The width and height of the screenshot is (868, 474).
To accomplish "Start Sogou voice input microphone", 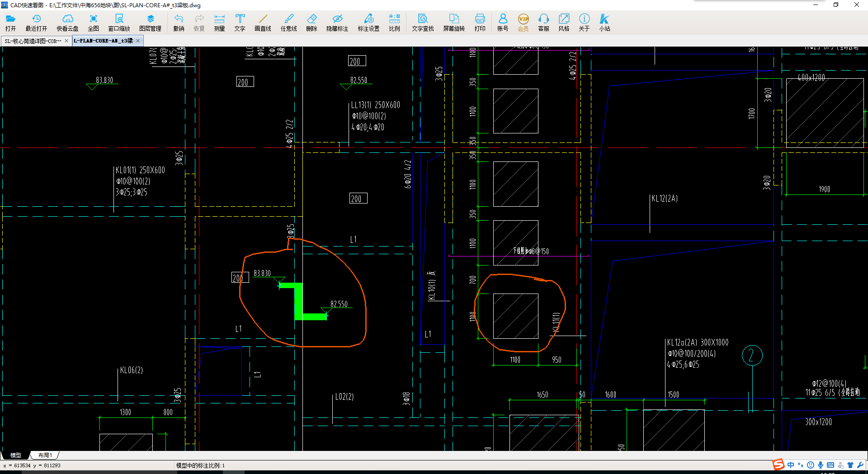I will [x=820, y=465].
